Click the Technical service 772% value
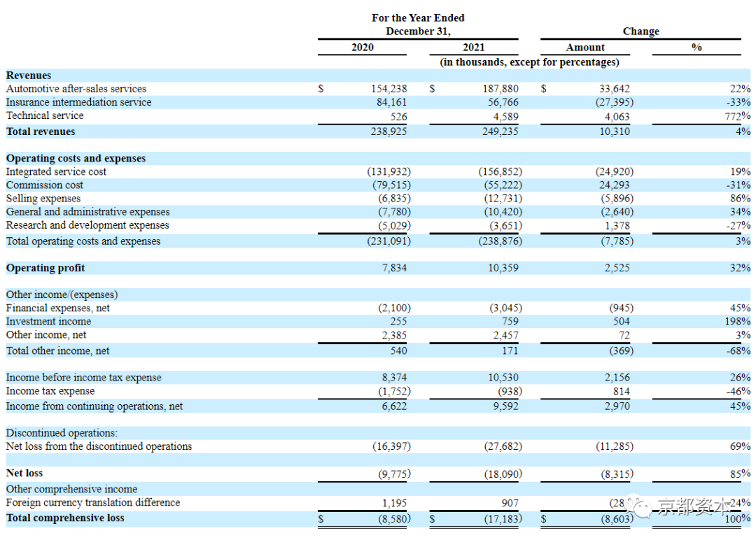 [x=738, y=116]
